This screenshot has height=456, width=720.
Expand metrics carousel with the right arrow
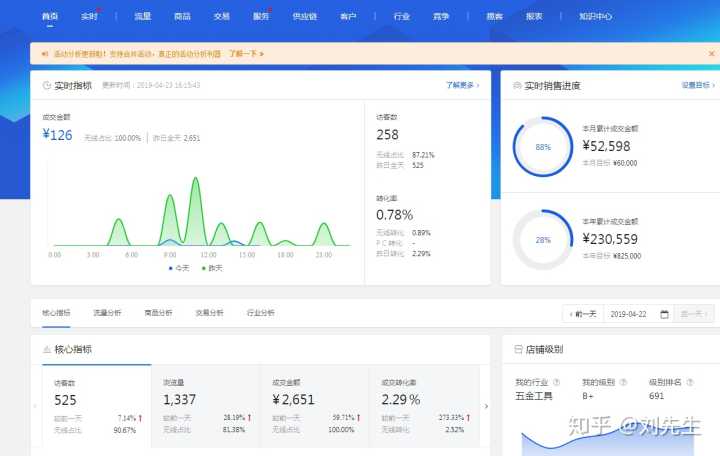(x=487, y=406)
